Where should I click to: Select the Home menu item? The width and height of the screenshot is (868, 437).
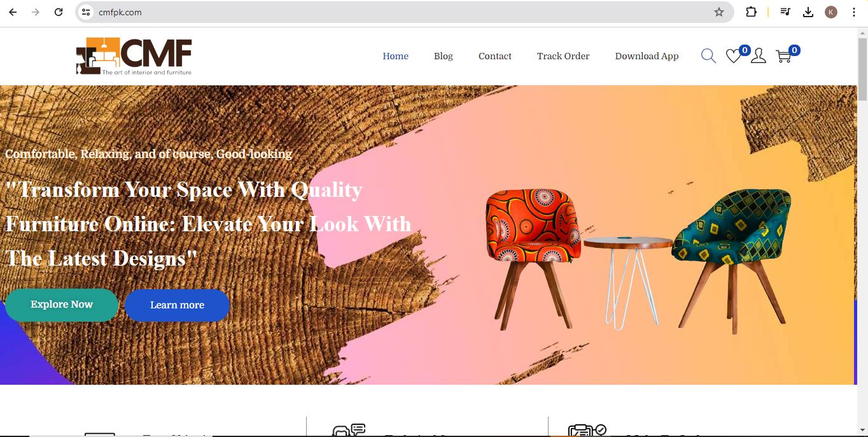coord(395,56)
